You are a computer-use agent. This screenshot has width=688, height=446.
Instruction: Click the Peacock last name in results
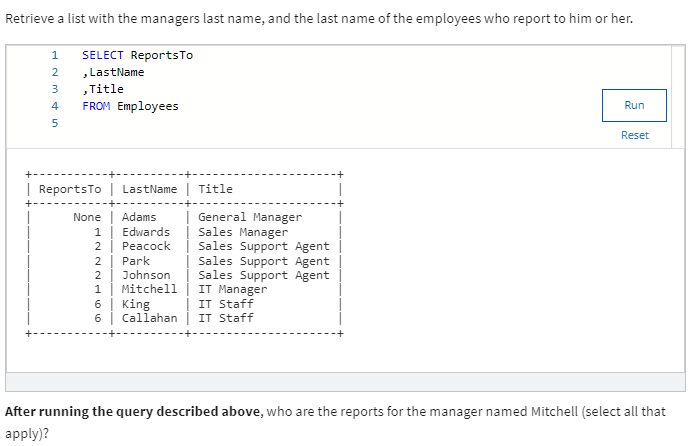(x=146, y=246)
